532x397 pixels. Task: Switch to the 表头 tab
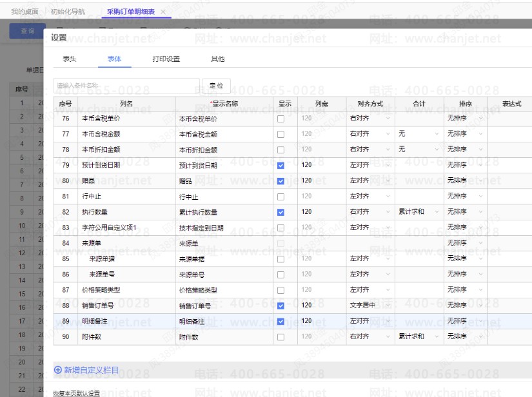[70, 59]
